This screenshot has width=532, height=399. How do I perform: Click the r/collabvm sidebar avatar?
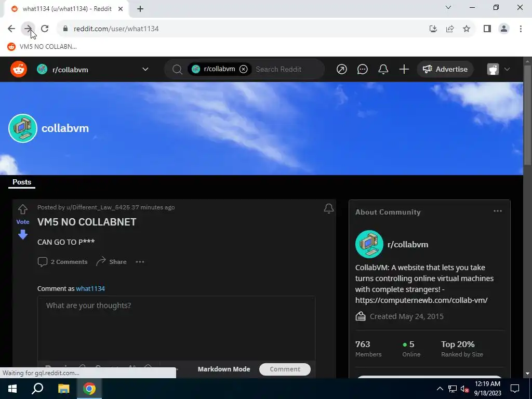369,244
